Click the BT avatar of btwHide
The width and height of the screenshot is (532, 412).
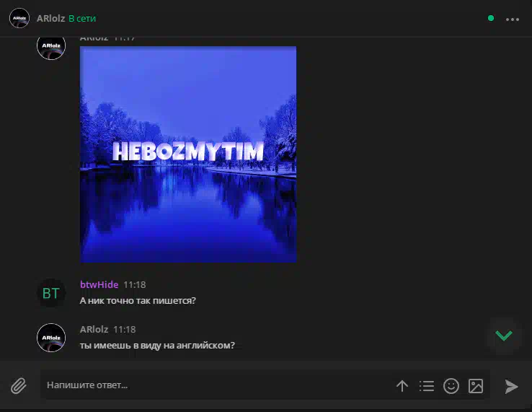(51, 293)
